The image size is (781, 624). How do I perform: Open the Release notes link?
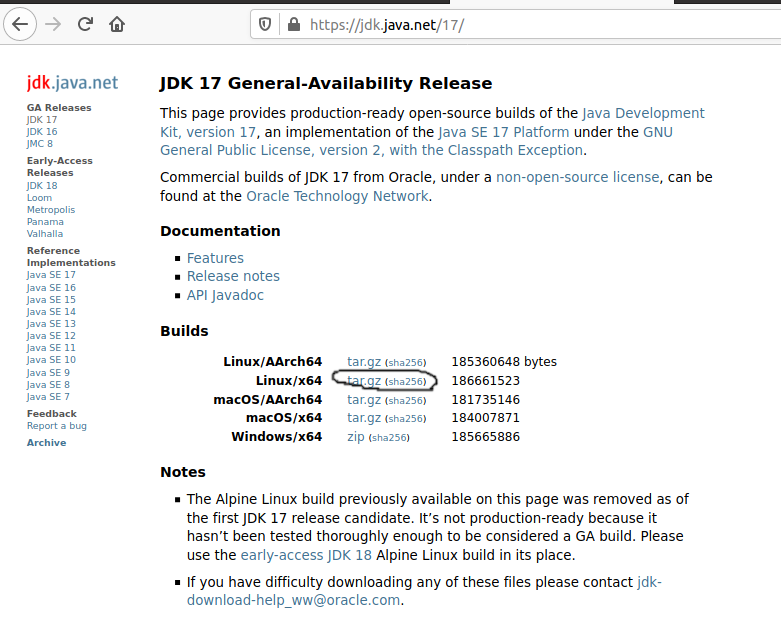[233, 276]
